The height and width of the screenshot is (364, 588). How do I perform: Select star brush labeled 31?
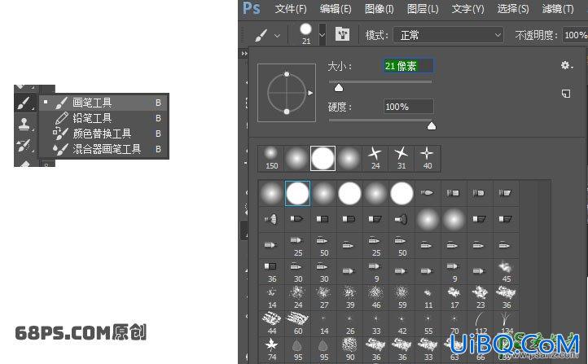click(402, 158)
